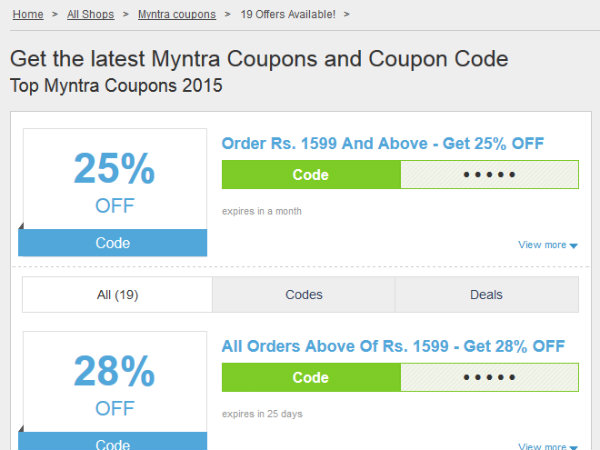
Task: Click the hidden code dots for 28% offer
Action: coord(489,378)
